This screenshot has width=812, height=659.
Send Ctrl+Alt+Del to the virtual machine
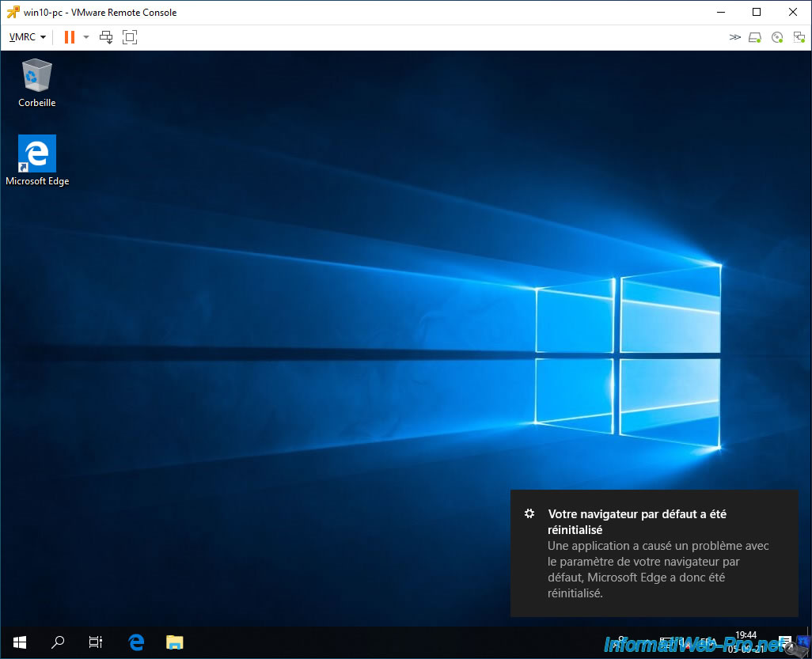pyautogui.click(x=106, y=37)
